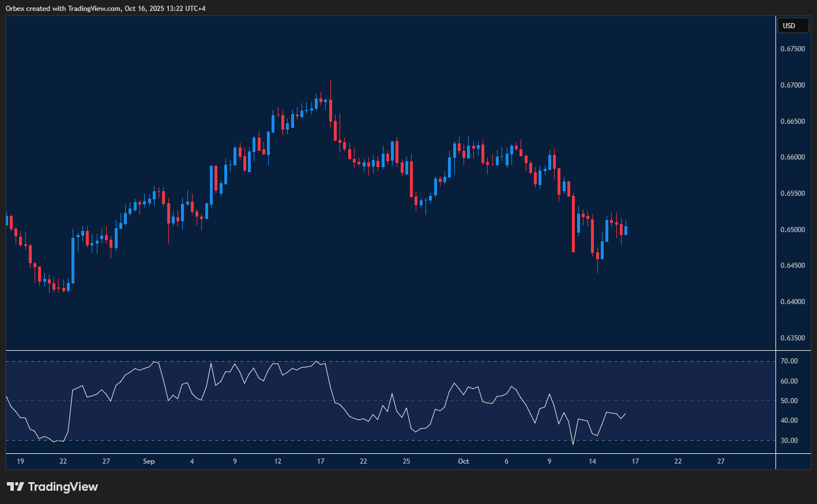Click the 30.00 RSI level label
This screenshot has width=817, height=504.
tap(789, 441)
